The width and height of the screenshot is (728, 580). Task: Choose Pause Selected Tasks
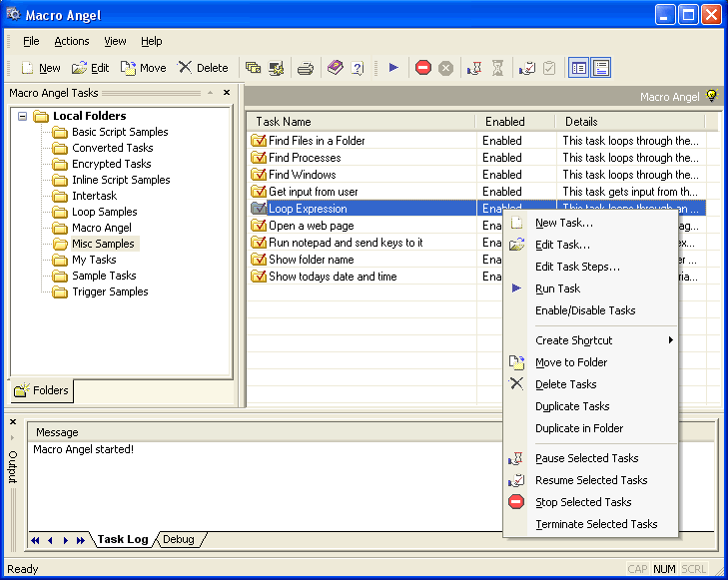click(x=590, y=458)
